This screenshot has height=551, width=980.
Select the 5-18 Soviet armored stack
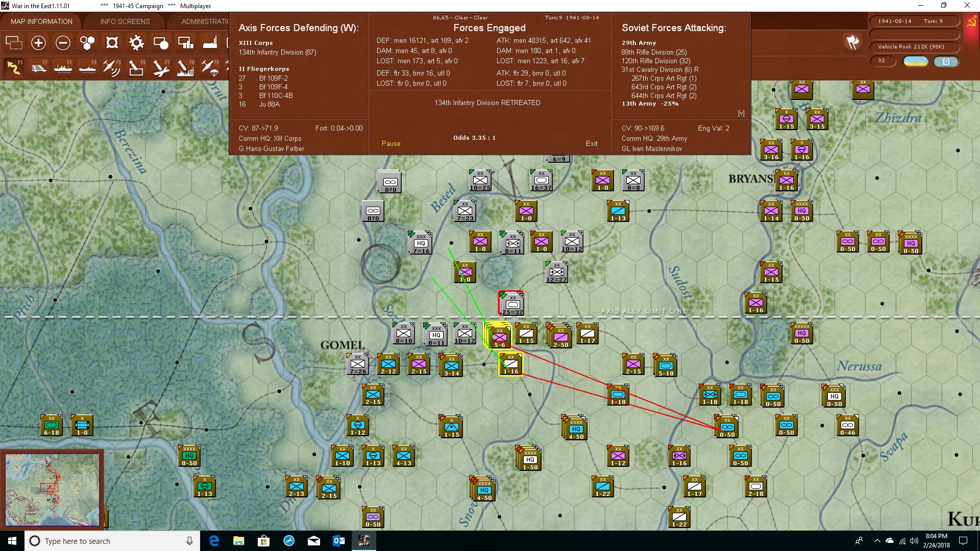coord(666,365)
